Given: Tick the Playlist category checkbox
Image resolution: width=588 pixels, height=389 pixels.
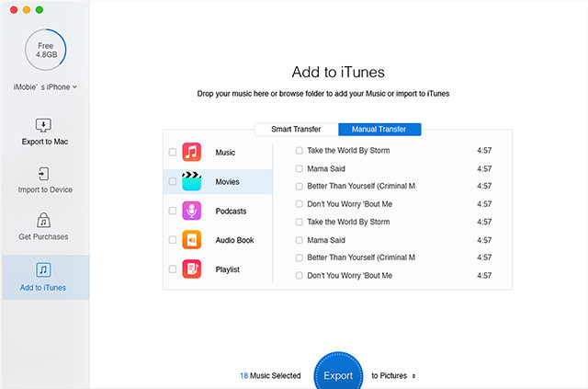Looking at the screenshot, I should pos(173,269).
